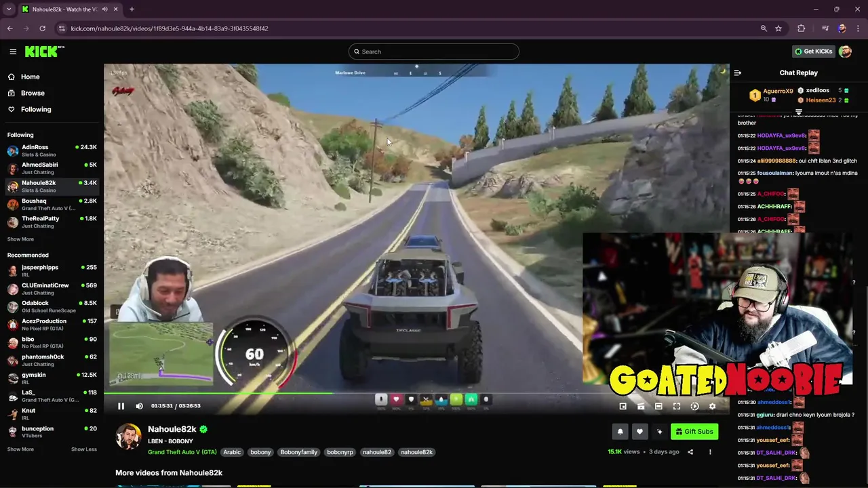Enable picture-in-picture mini player
This screenshot has width=868, height=488.
[x=623, y=406]
